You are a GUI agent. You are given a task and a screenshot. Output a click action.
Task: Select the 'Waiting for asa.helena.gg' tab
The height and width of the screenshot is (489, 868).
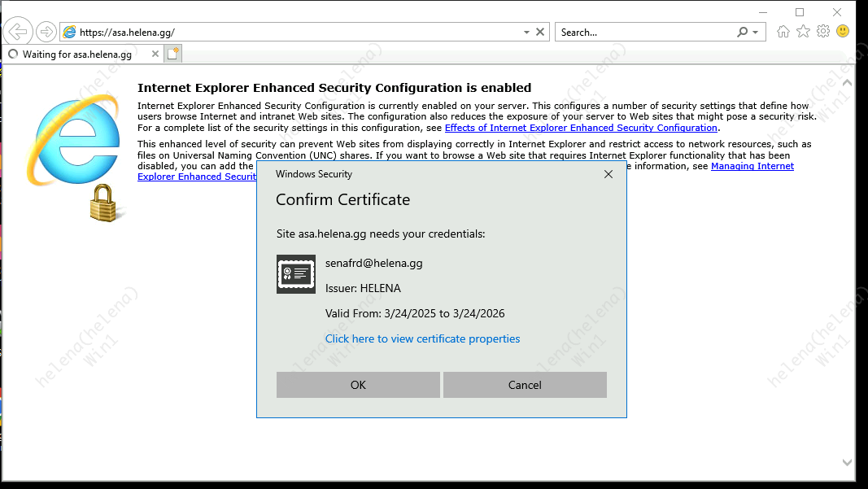pos(77,55)
